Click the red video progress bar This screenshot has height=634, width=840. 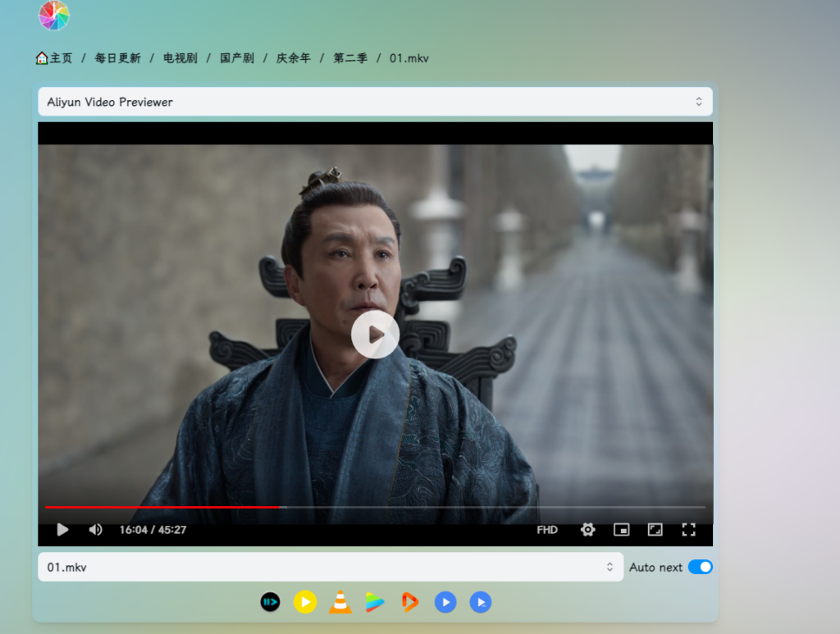tap(164, 507)
